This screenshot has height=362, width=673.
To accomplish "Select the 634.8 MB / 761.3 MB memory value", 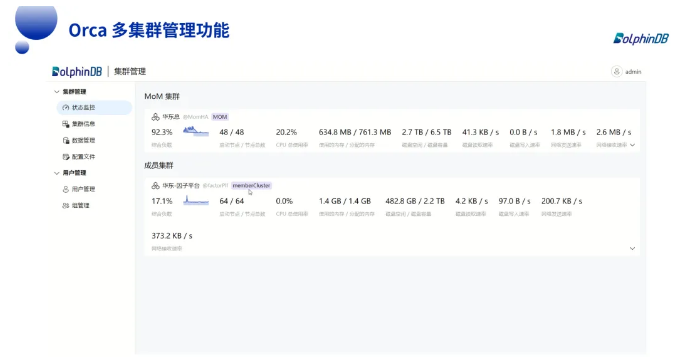I will (355, 132).
